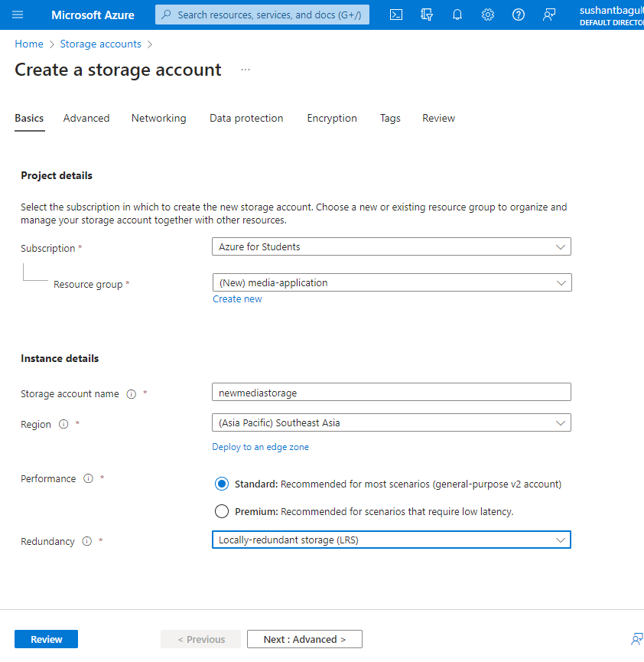644x662 pixels.
Task: Click the Create new resource group link
Action: [x=237, y=299]
